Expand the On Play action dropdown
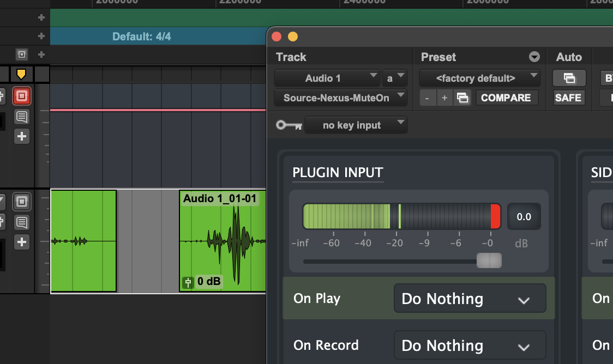This screenshot has width=613, height=364. tap(470, 299)
